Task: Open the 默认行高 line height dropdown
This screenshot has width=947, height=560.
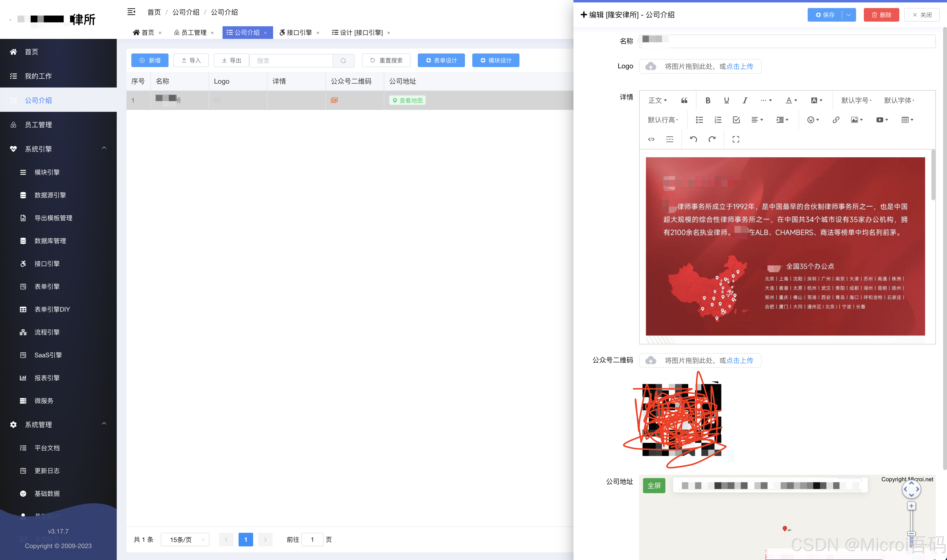Action: click(663, 120)
